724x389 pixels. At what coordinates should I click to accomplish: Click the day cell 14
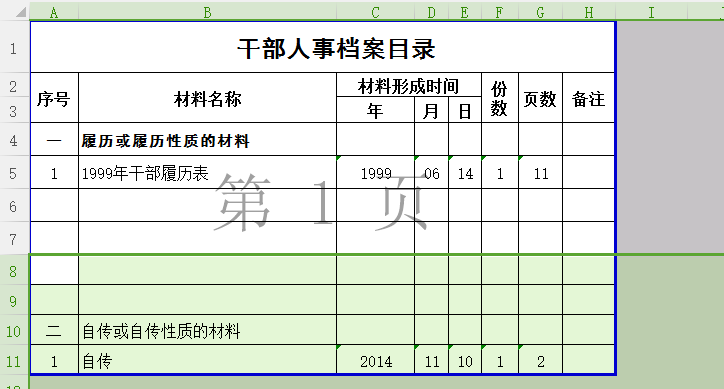465,173
